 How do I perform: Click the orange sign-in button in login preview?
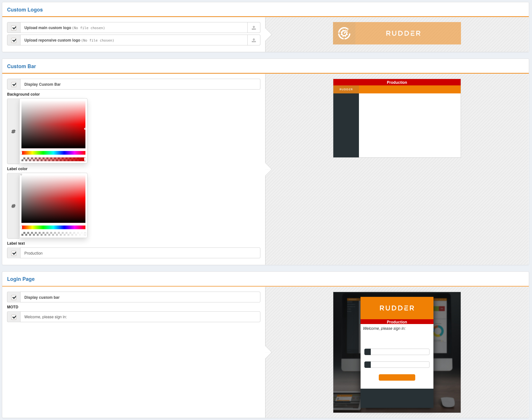tap(397, 377)
